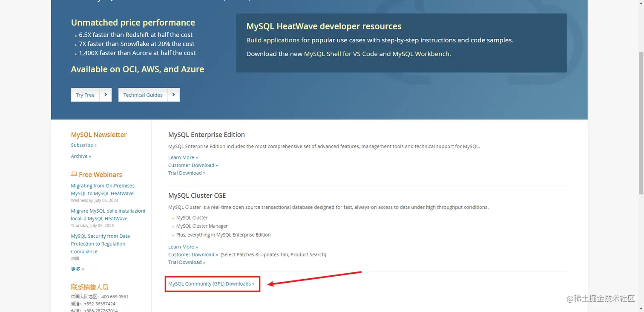Open MySQL Security from Data Protection webinar
The width and height of the screenshot is (644, 312).
click(100, 244)
